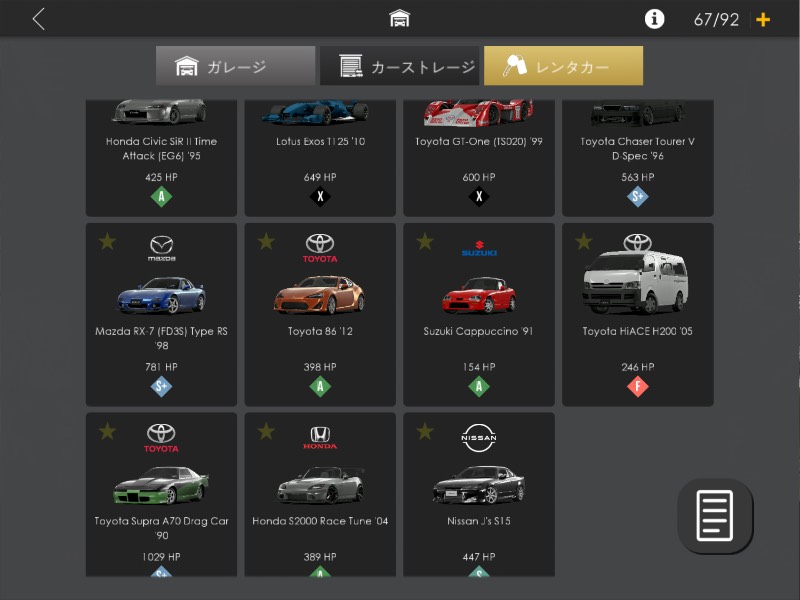Go back using the top-left arrow

point(39,19)
